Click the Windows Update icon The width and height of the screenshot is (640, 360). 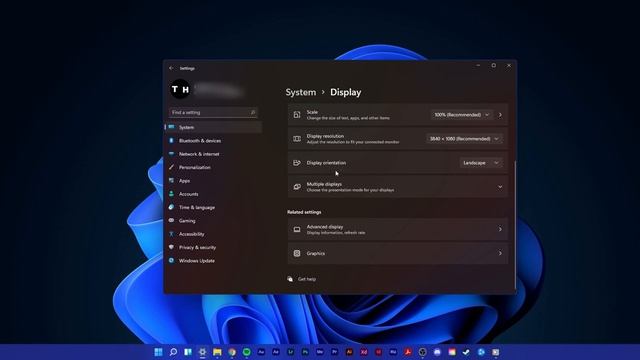pyautogui.click(x=171, y=260)
